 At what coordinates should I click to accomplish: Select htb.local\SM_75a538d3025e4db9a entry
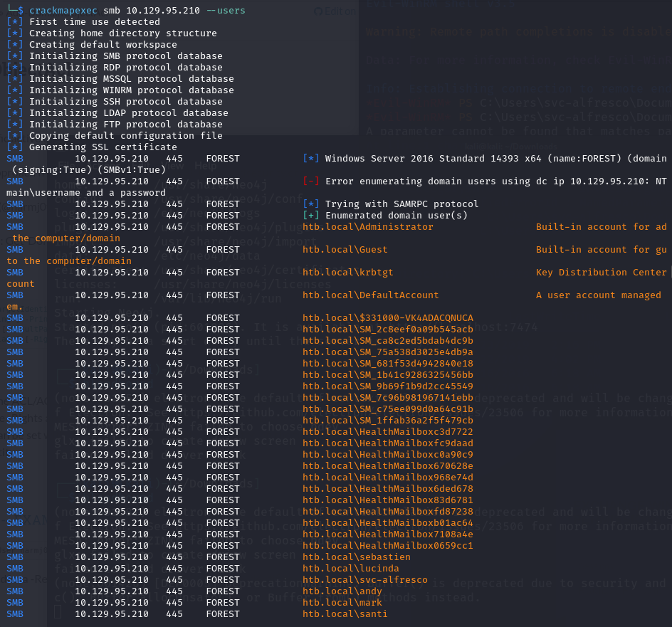387,352
